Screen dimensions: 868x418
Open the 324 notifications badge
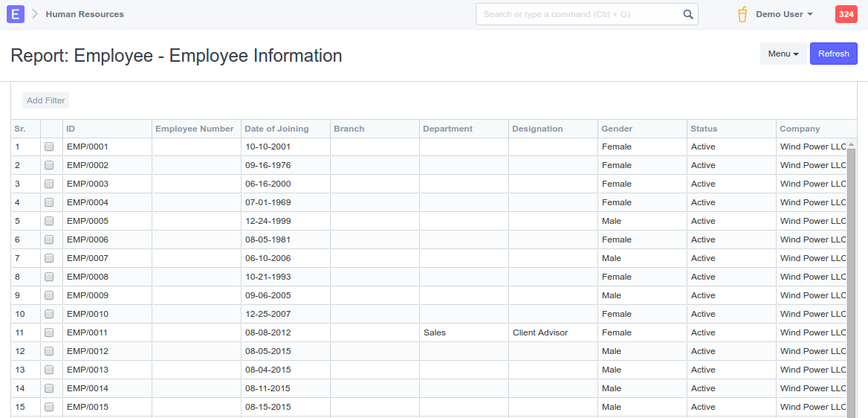tap(846, 14)
